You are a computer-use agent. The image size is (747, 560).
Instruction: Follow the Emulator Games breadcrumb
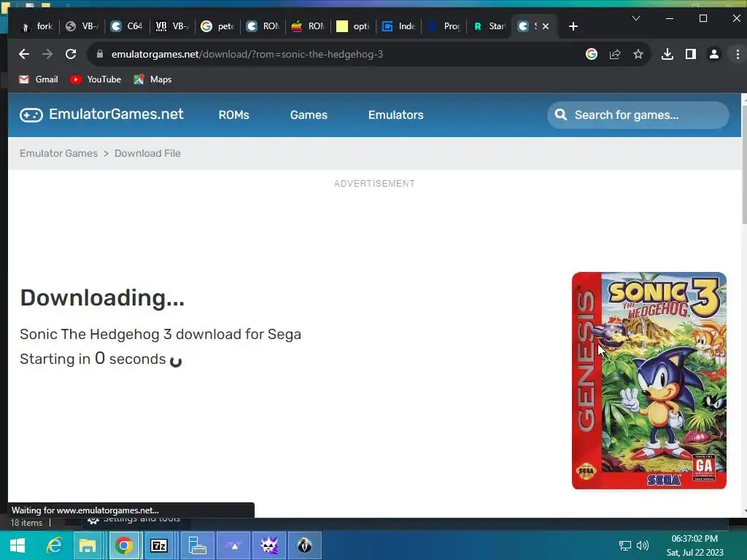click(58, 153)
